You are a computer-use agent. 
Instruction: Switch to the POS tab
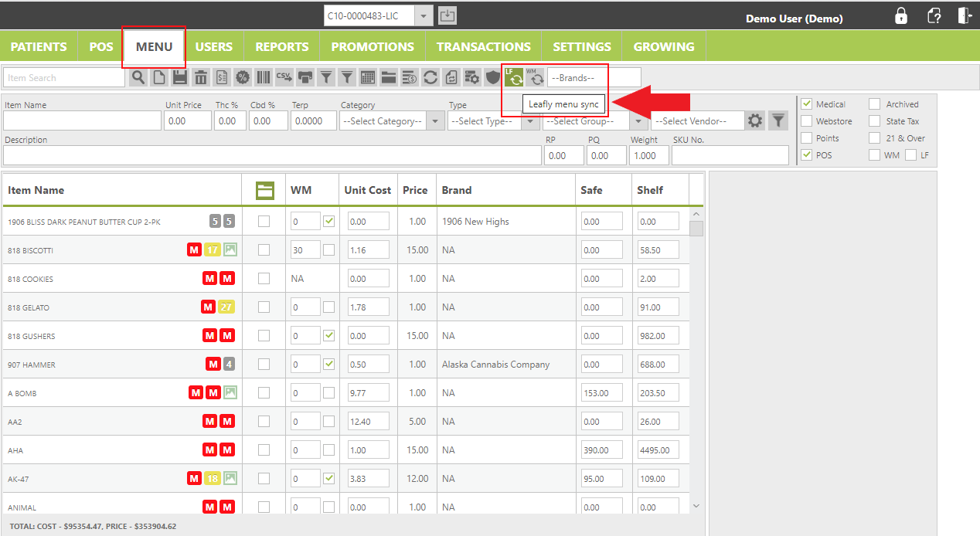pyautogui.click(x=101, y=46)
